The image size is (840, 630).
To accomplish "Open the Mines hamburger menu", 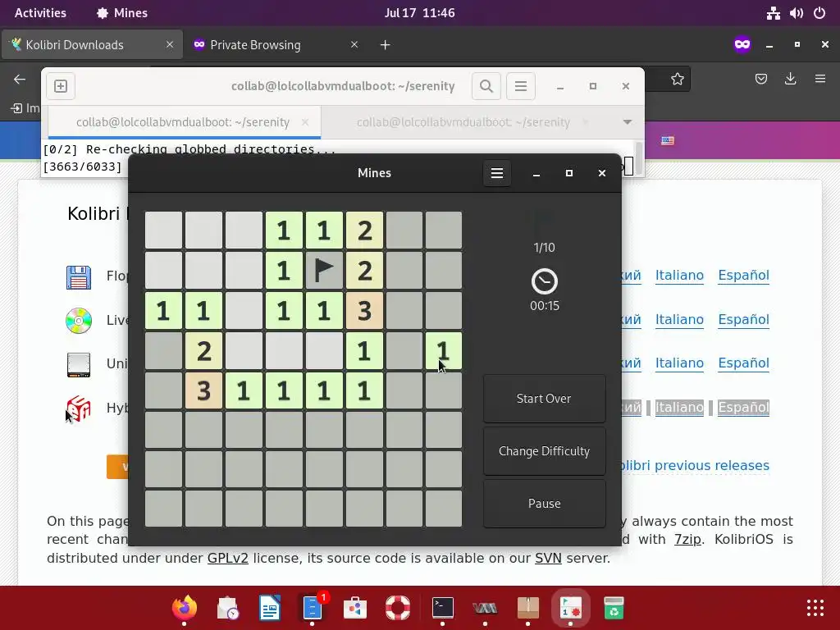I will pyautogui.click(x=496, y=173).
